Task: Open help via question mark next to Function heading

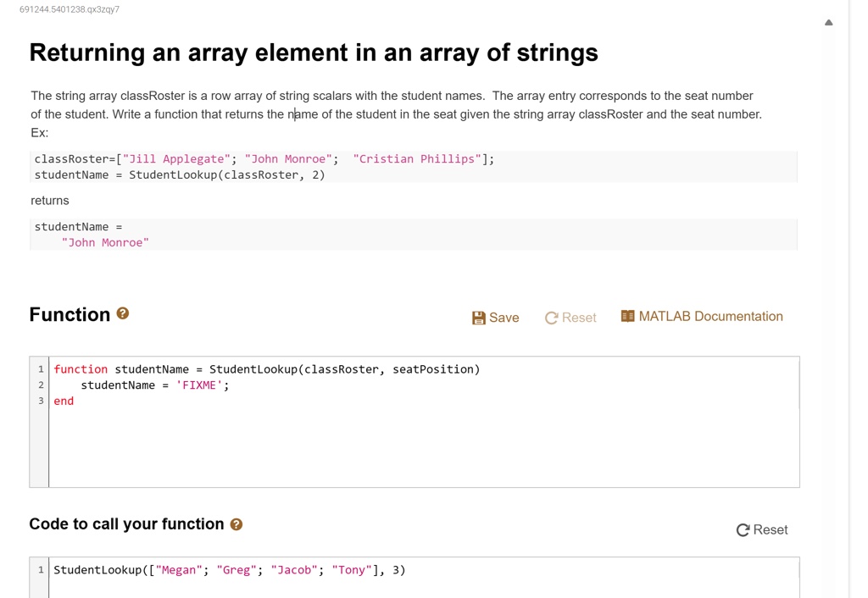Action: coord(122,312)
